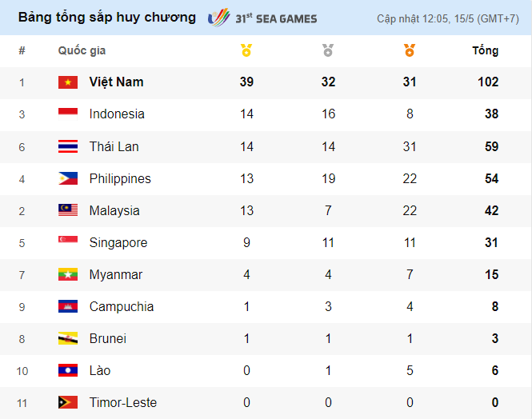Click Vietnam's total of 102 medals

click(487, 82)
